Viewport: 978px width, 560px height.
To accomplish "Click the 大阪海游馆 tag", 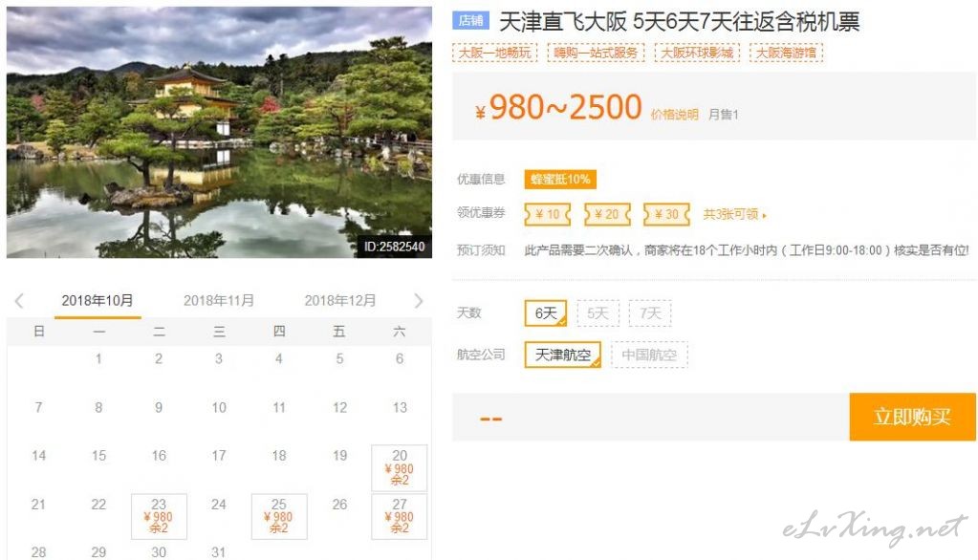I will (786, 53).
